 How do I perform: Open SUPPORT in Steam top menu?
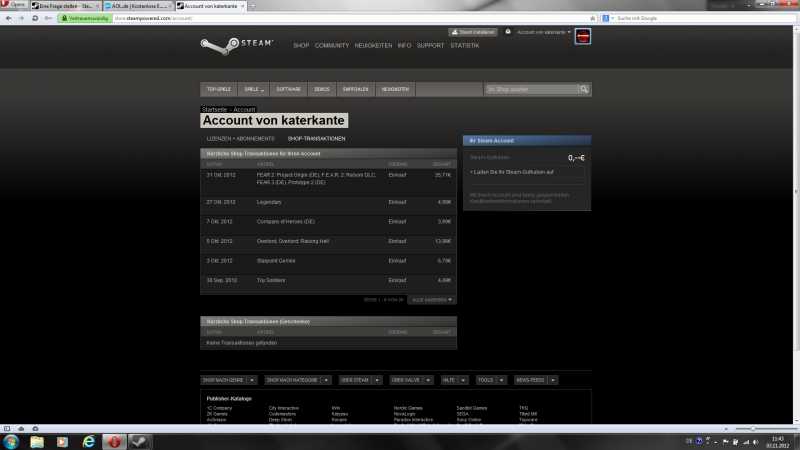431,45
